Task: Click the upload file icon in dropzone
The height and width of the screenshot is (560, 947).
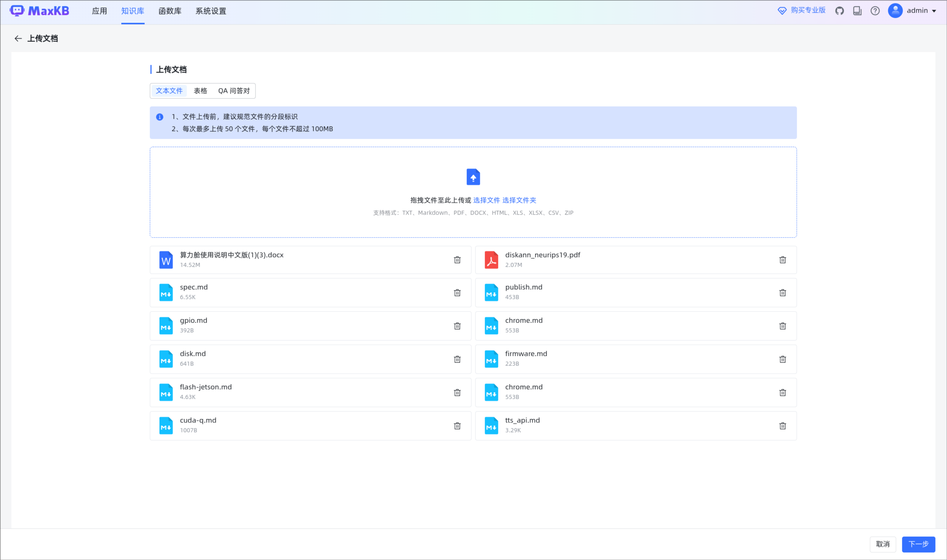Action: click(x=473, y=176)
